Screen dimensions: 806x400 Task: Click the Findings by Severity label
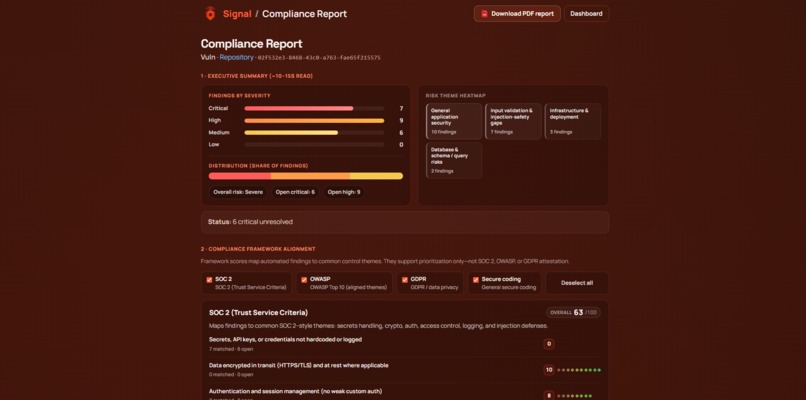240,96
